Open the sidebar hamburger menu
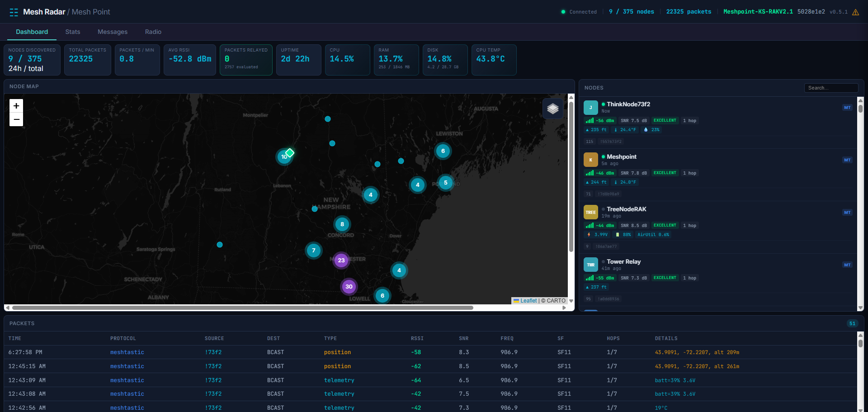868x412 pixels. pyautogui.click(x=14, y=12)
